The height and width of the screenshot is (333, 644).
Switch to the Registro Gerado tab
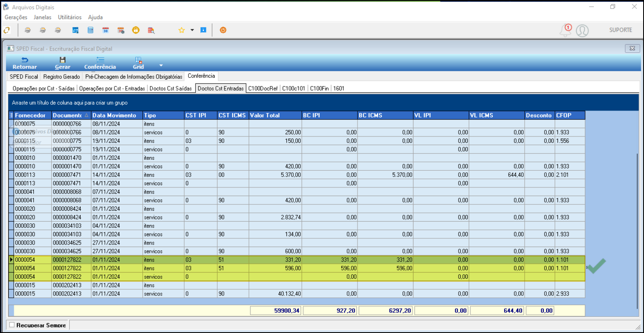point(61,77)
